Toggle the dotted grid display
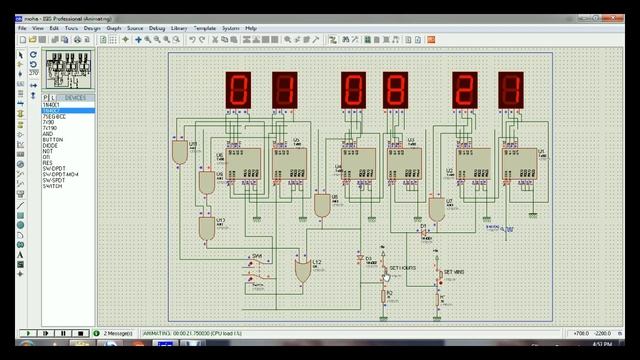Image resolution: width=640 pixels, height=360 pixels. tap(113, 40)
